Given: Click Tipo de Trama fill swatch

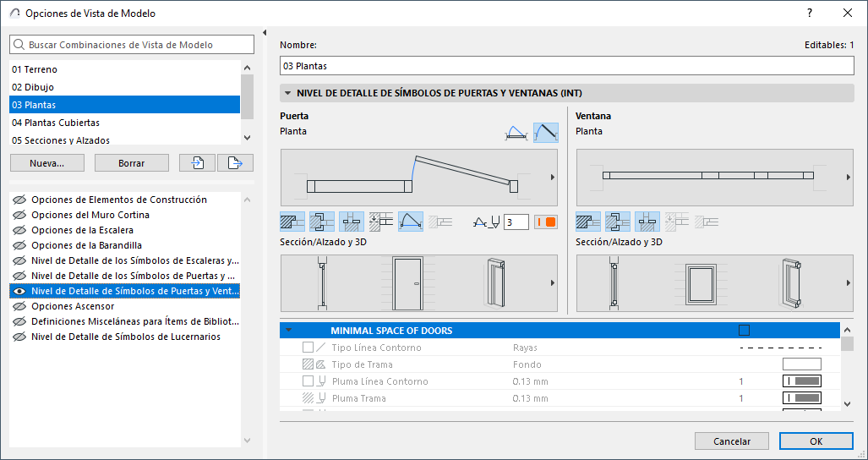Looking at the screenshot, I should coord(801,364).
